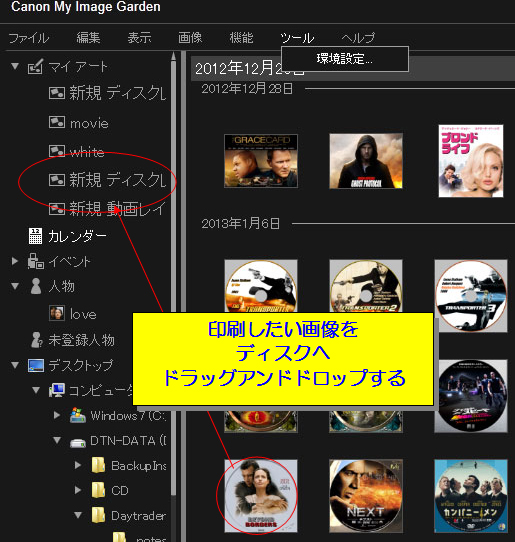Image resolution: width=515 pixels, height=542 pixels.
Task: Choose Preferences (環境設定...) menu entry
Action: coord(345,59)
